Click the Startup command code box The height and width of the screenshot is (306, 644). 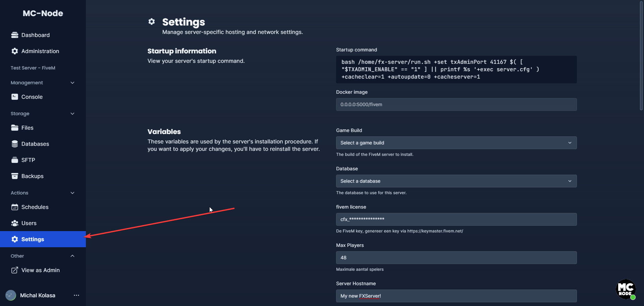456,70
